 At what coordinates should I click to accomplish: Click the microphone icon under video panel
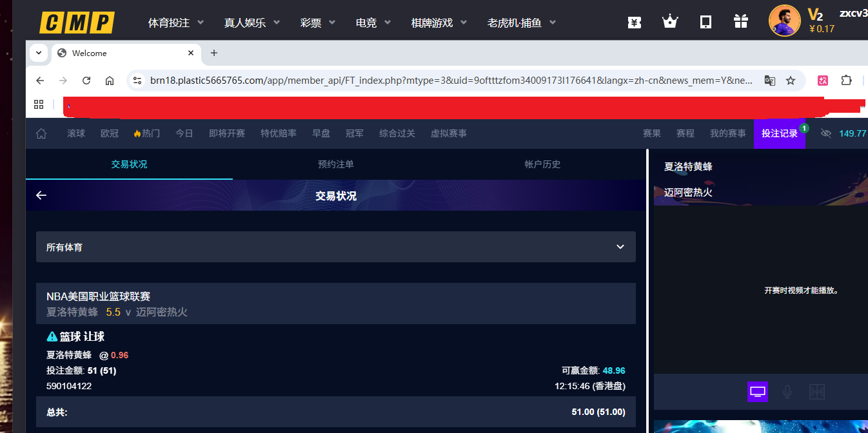click(x=787, y=392)
